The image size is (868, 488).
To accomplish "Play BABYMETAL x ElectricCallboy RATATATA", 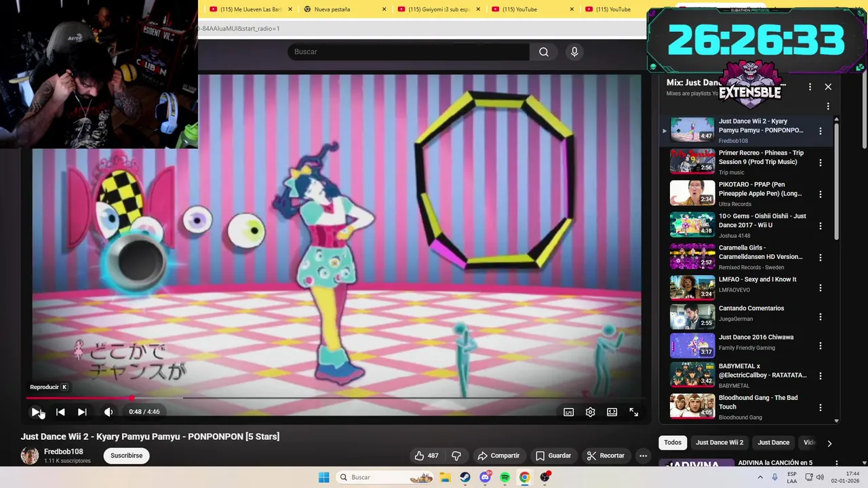I will [x=763, y=371].
